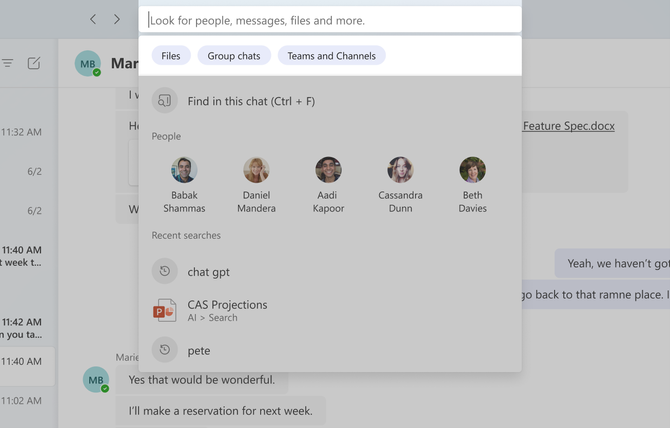670x428 pixels.
Task: Open Feature Spec.docx link
Action: (569, 126)
